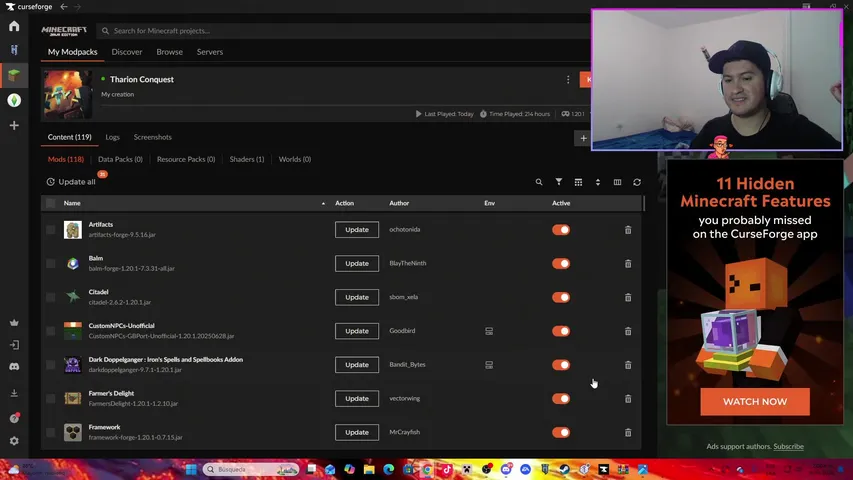Open the premium crown icon in the sidebar
Viewport: 853px width, 480px height.
(x=14, y=323)
